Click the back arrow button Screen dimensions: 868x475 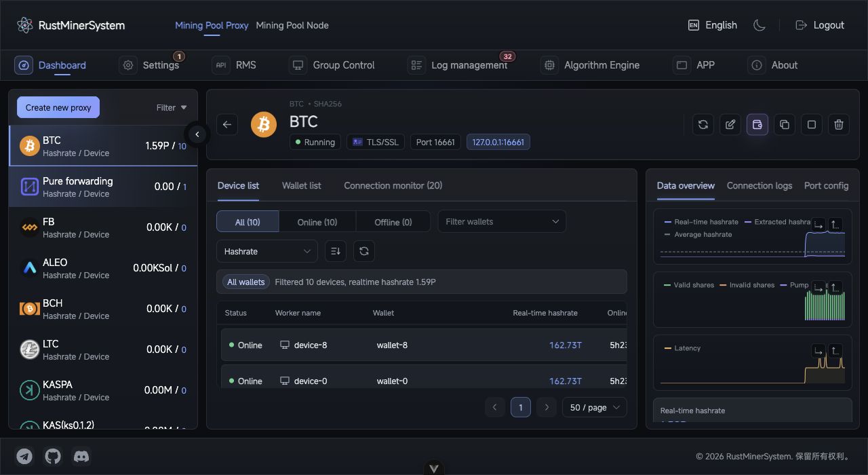[x=227, y=124]
